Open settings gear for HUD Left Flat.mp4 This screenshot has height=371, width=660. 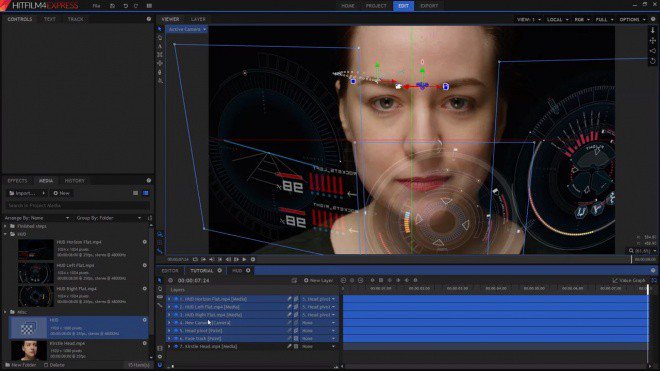(x=145, y=265)
